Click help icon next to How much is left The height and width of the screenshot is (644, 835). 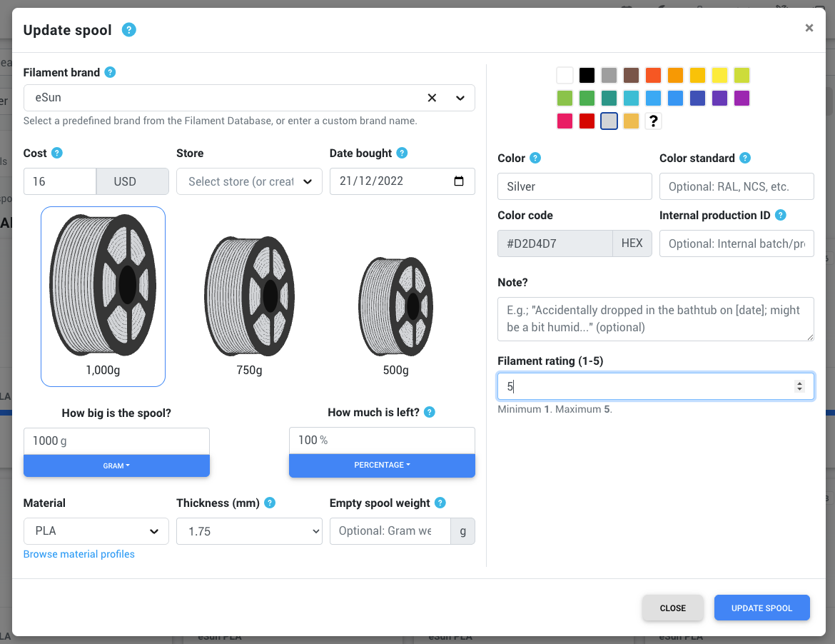pos(430,412)
